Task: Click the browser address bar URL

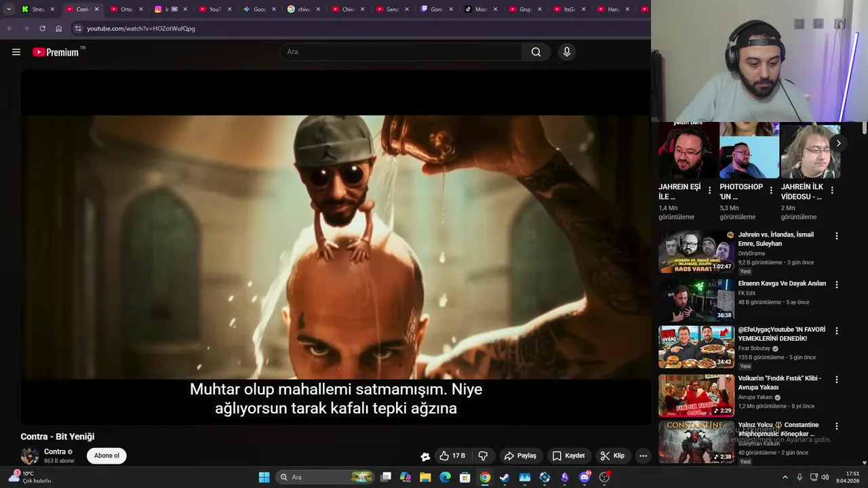Action: coord(141,28)
